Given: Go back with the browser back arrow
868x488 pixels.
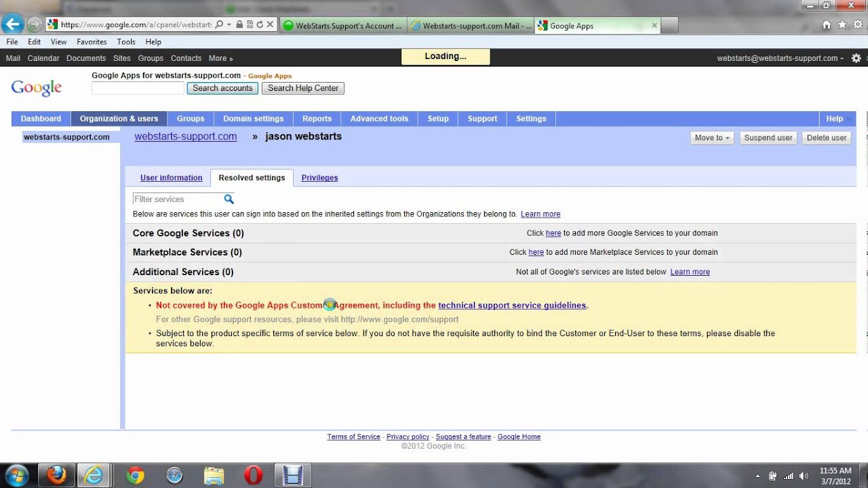Looking at the screenshot, I should coord(12,24).
